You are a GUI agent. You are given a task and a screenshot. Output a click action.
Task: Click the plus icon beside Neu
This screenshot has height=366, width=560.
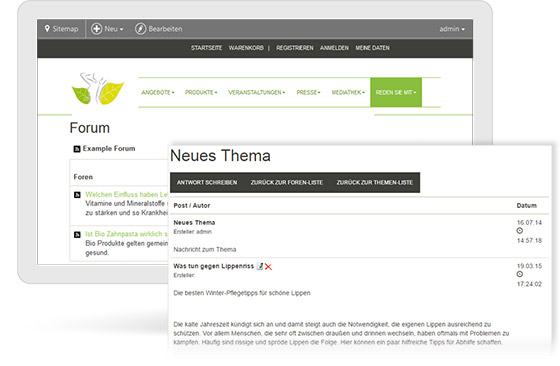(x=96, y=29)
